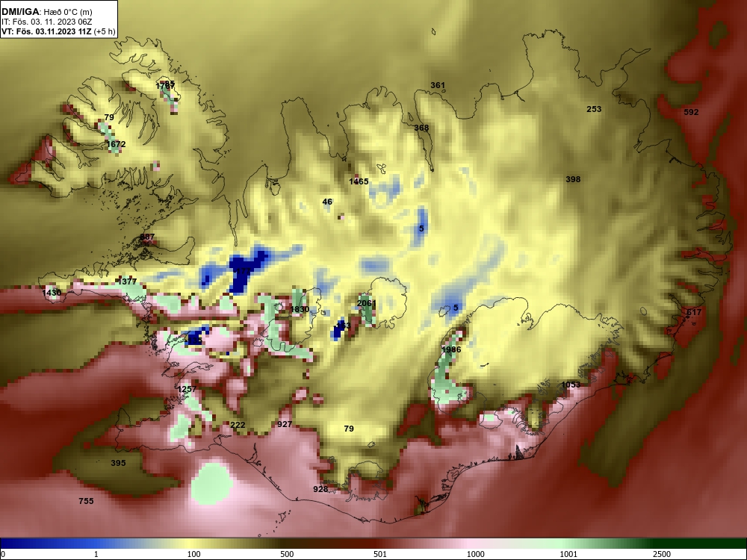Select the map value 1672
747x560 pixels.
click(x=117, y=144)
